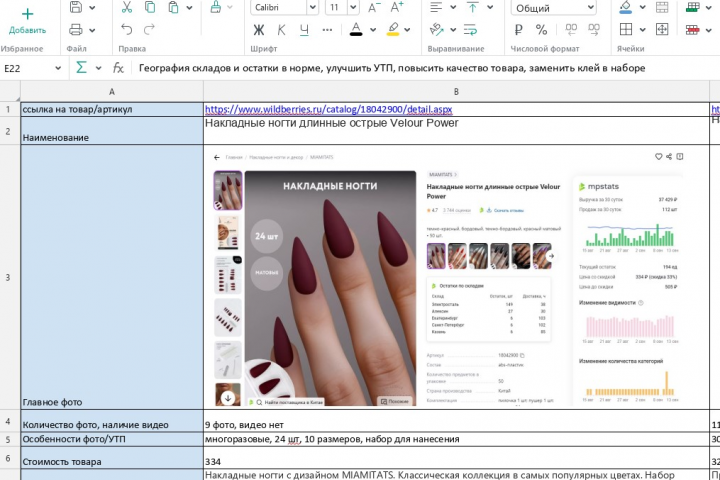
Task: Toggle italic К formatting
Action: click(x=281, y=30)
